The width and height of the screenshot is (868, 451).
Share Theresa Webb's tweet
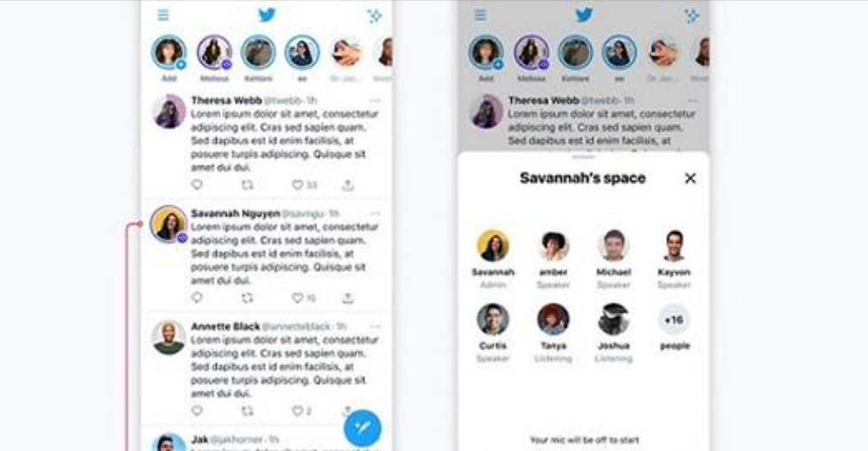pyautogui.click(x=347, y=184)
